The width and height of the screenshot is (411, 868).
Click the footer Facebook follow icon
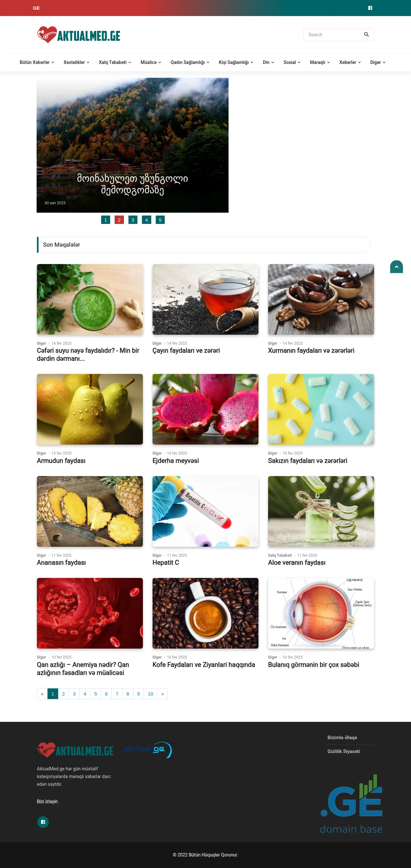[x=43, y=822]
